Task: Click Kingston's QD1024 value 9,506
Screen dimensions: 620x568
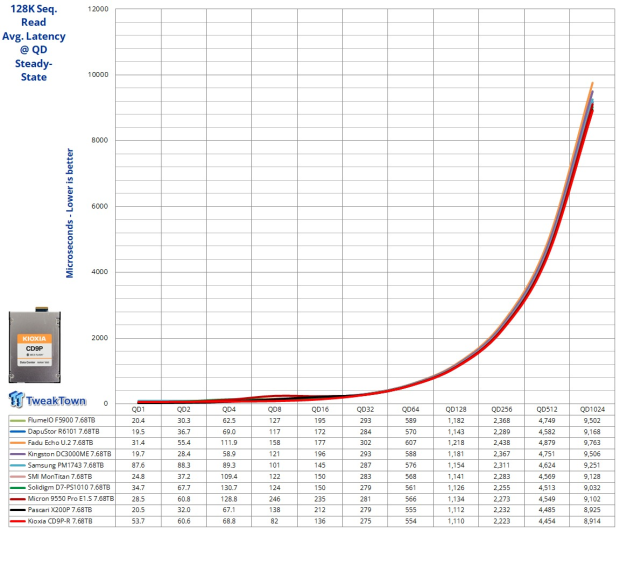Action: 592,454
